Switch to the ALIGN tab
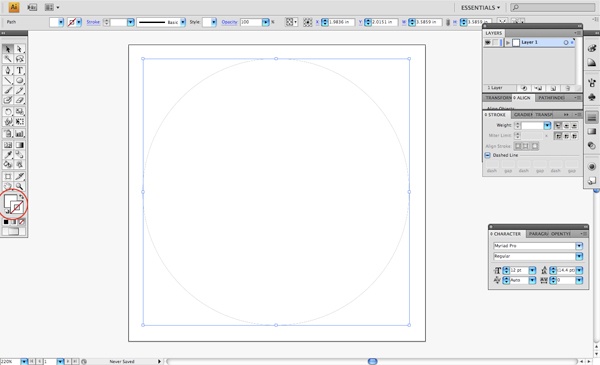This screenshot has height=365, width=600. coord(522,98)
